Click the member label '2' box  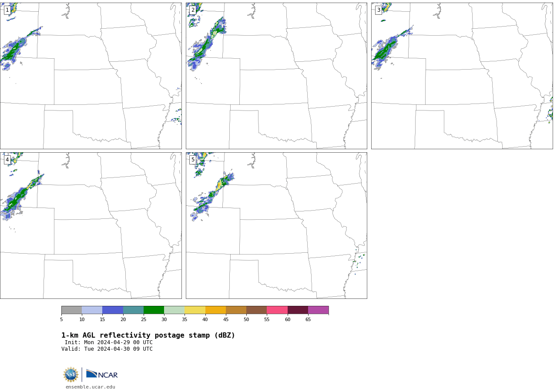coord(193,10)
